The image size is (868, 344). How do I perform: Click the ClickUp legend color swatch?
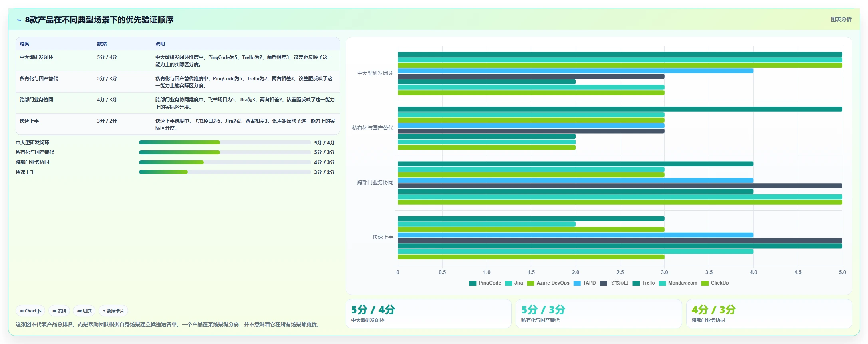coord(705,283)
